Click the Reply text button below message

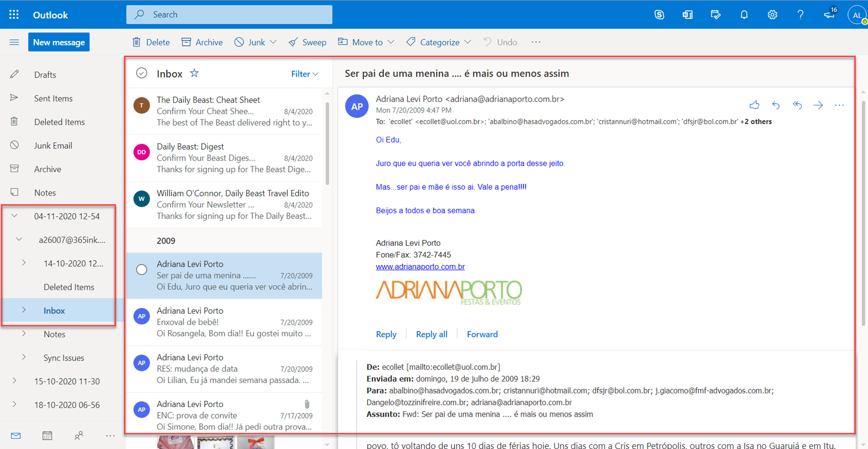(x=386, y=334)
